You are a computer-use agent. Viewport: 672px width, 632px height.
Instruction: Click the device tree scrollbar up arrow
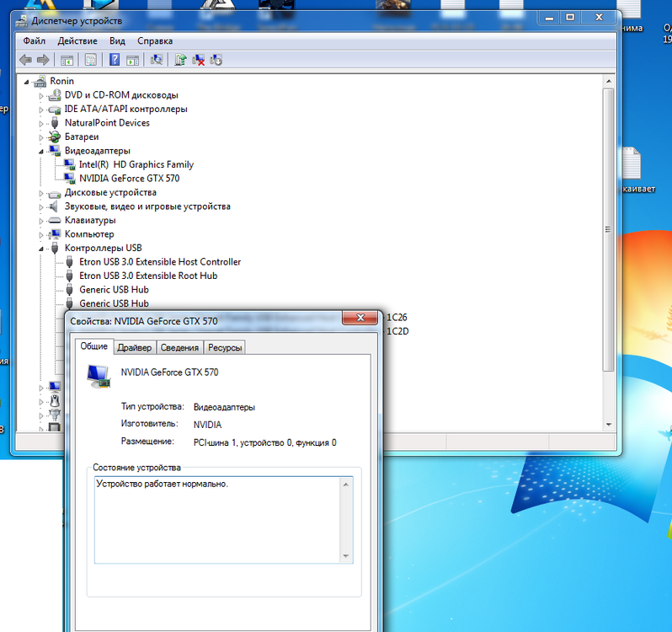tap(609, 82)
